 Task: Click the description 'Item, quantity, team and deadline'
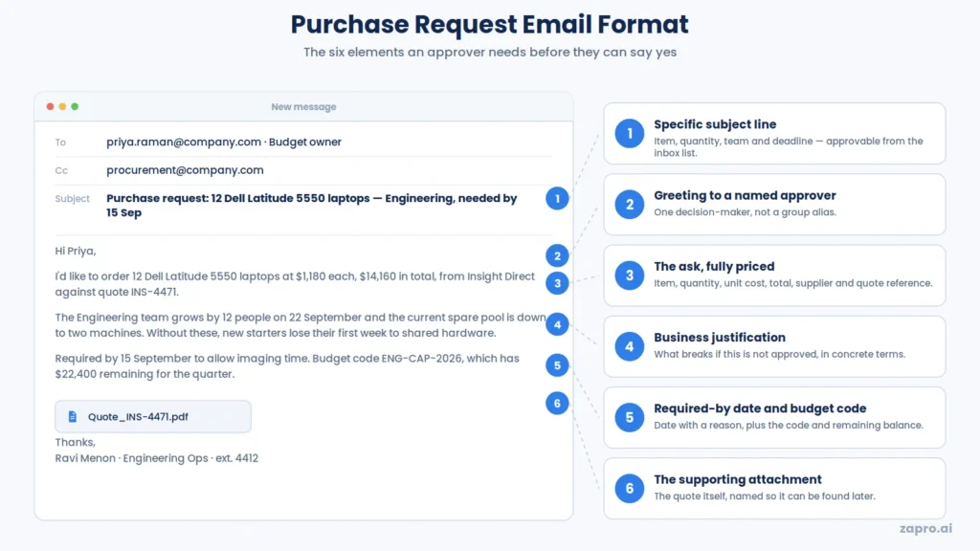click(789, 146)
